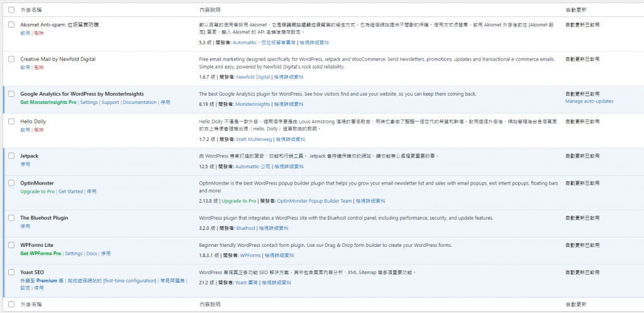Image resolution: width=644 pixels, height=313 pixels.
Task: Open OptinMonster Popup Builder Team link
Action: point(314,201)
